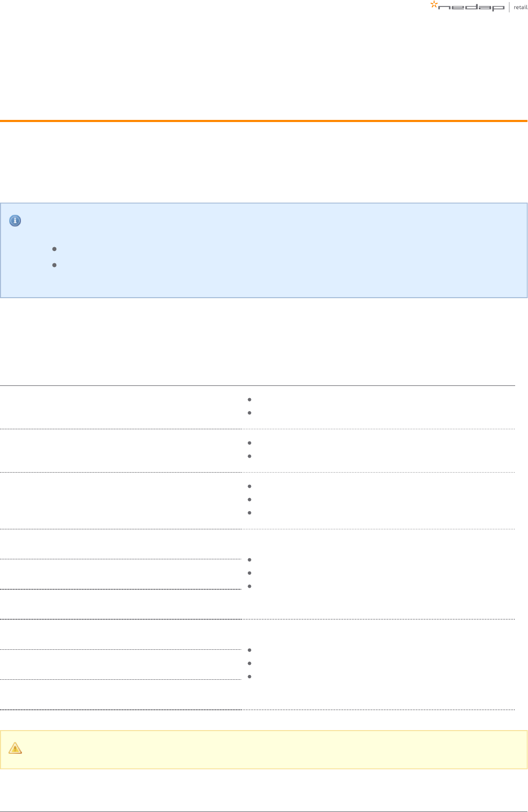Click second bullet in top table row
Screen dimensions: 528x812
(250, 413)
